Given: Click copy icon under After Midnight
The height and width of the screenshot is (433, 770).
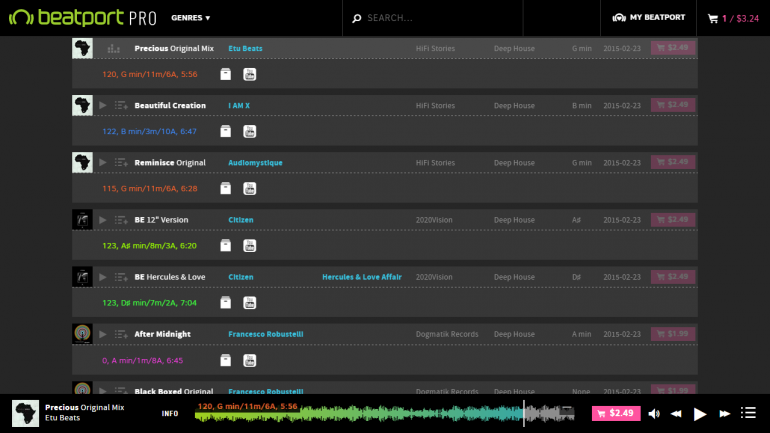Looking at the screenshot, I should 225,360.
